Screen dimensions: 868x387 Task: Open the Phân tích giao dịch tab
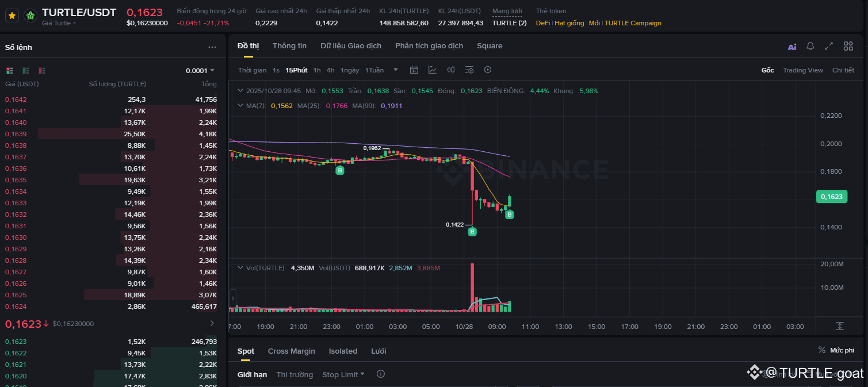click(x=429, y=45)
